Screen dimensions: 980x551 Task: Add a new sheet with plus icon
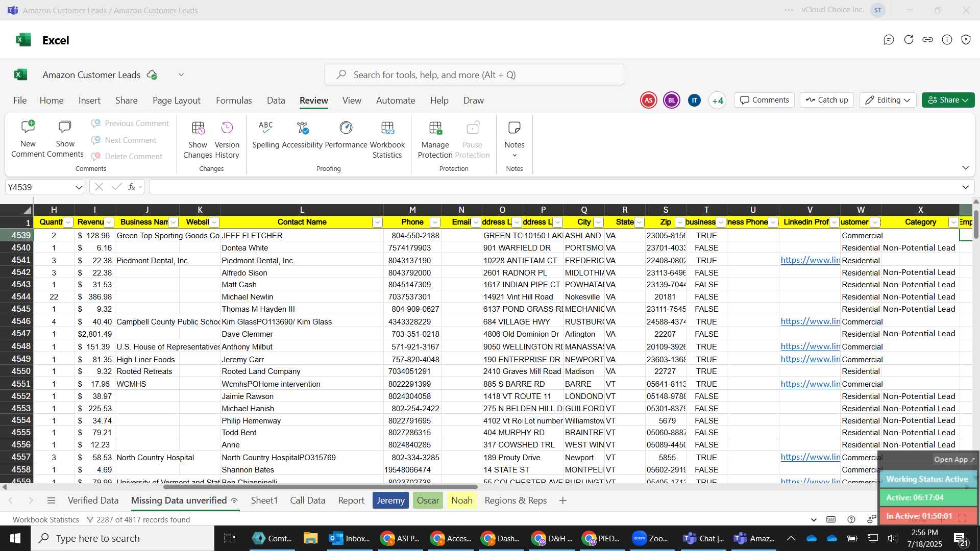pos(563,500)
